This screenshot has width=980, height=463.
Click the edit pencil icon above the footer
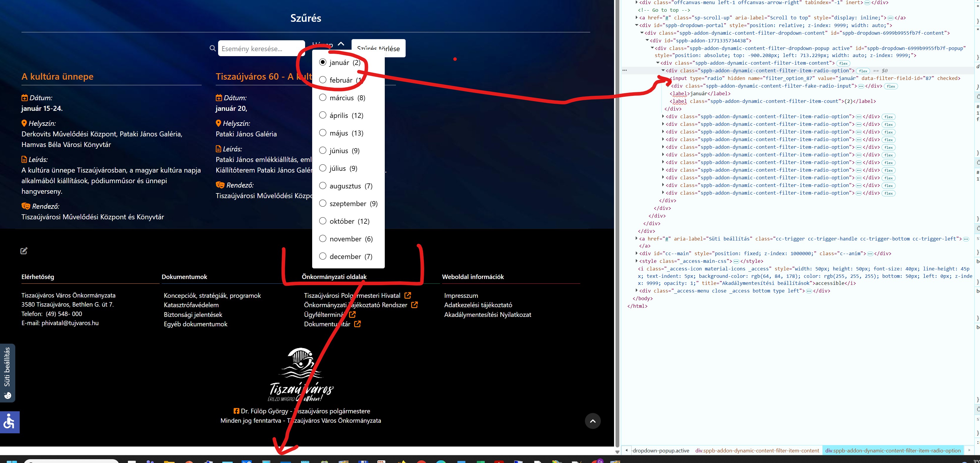24,251
